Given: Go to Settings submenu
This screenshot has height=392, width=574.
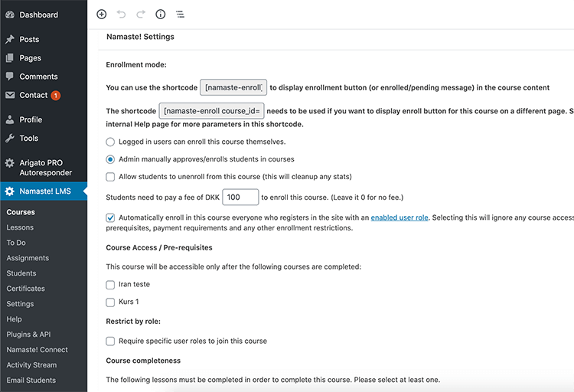Looking at the screenshot, I should (20, 304).
